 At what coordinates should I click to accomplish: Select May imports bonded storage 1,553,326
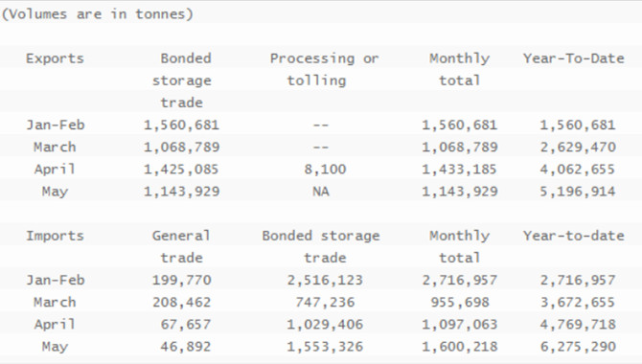click(x=325, y=347)
